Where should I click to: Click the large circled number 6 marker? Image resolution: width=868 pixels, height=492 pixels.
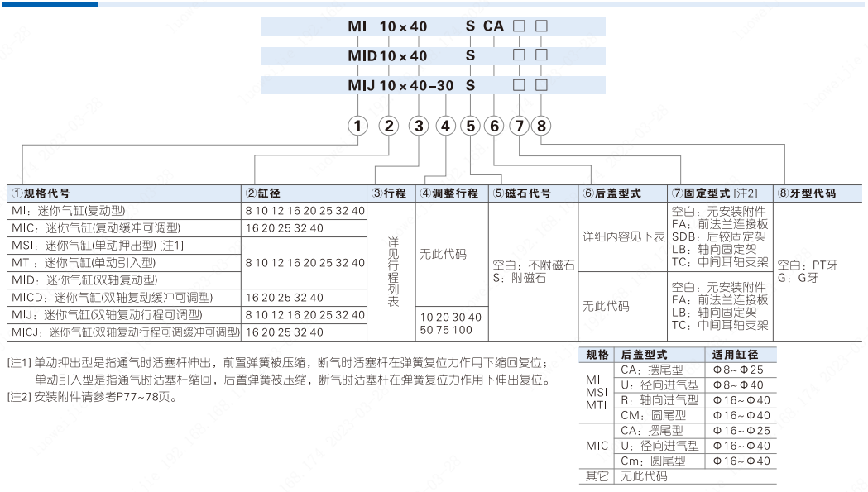[494, 126]
